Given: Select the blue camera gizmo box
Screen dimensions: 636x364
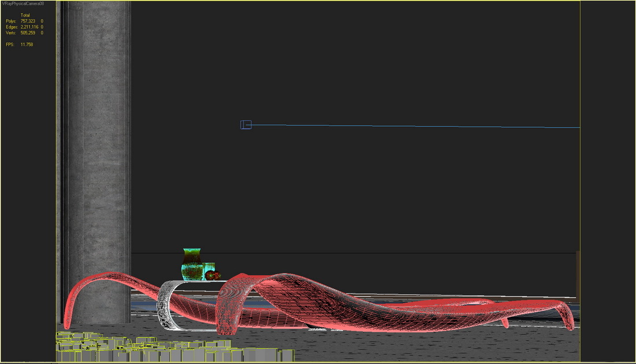Looking at the screenshot, I should click(246, 125).
